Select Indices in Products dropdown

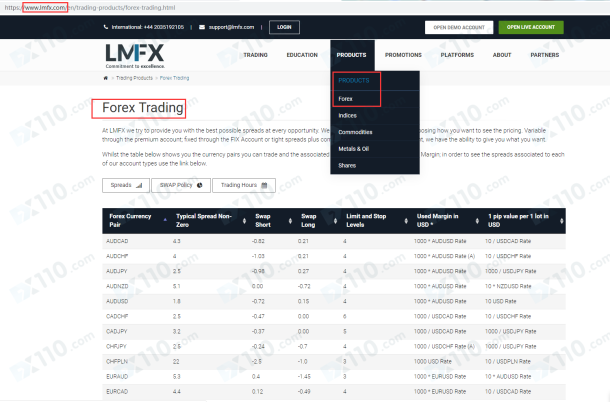(347, 116)
